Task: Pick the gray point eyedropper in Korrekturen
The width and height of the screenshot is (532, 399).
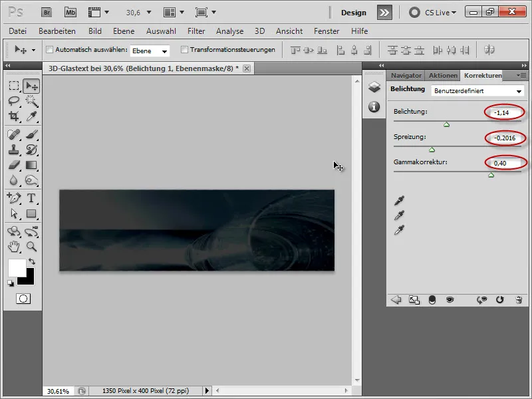Action: tap(400, 215)
